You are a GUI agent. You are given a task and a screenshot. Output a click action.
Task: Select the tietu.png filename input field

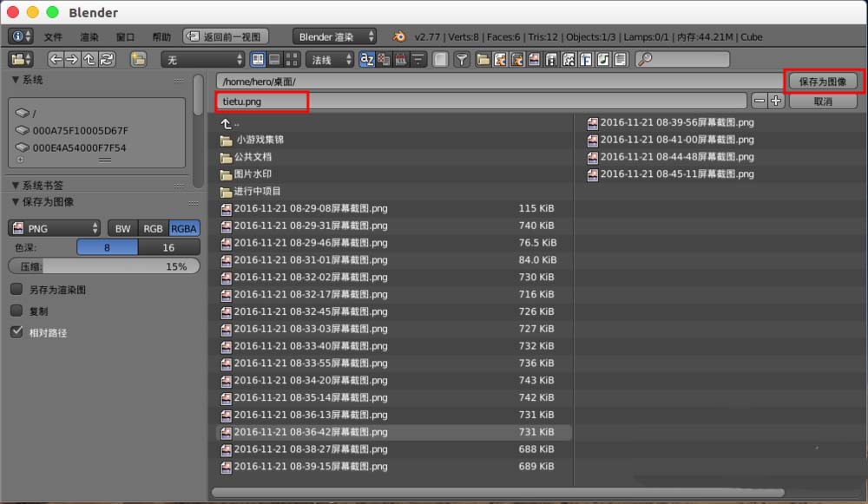point(260,100)
